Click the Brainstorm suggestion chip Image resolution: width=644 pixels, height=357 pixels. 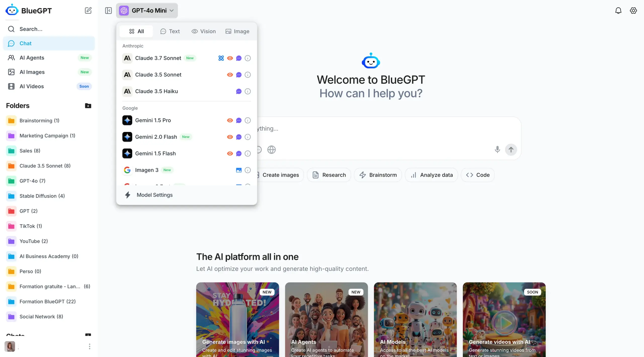point(378,175)
